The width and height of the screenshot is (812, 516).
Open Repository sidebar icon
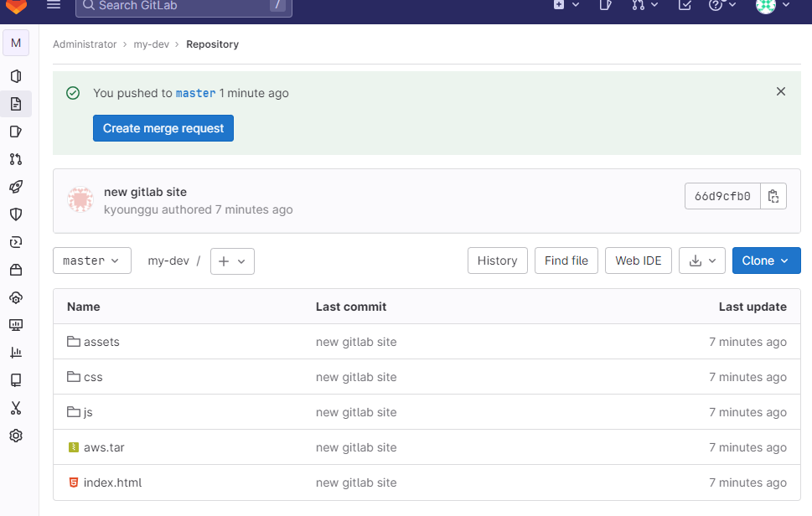[16, 104]
